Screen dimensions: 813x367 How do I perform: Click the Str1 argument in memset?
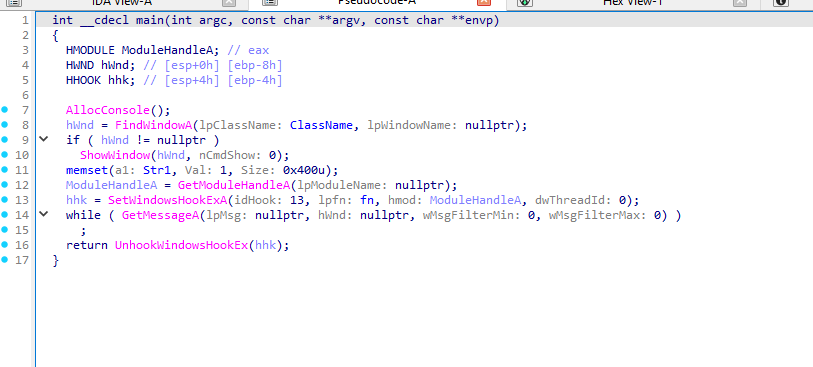click(157, 171)
